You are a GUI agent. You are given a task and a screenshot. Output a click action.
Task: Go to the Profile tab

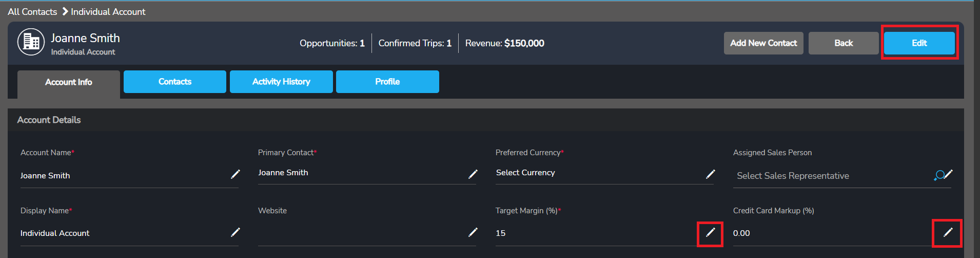(x=387, y=82)
